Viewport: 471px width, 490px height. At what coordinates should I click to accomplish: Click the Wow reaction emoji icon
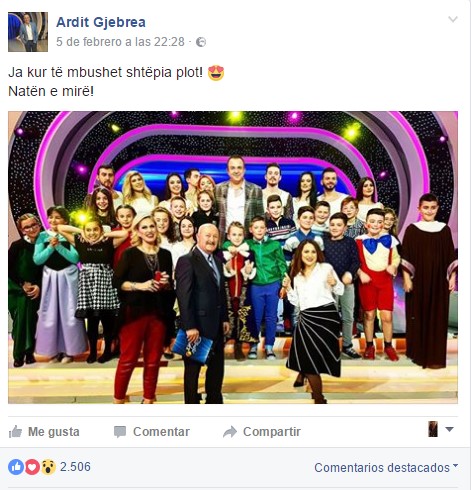click(48, 467)
